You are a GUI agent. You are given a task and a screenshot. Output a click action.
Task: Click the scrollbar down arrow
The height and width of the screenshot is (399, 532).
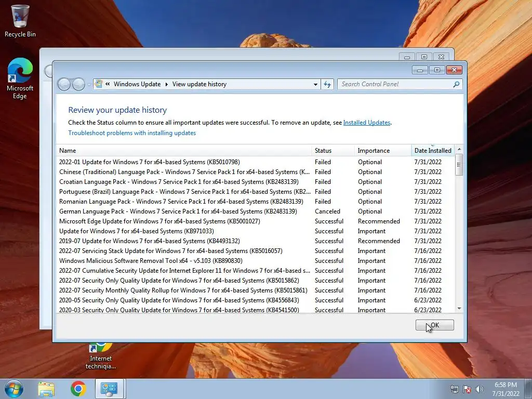pos(459,309)
